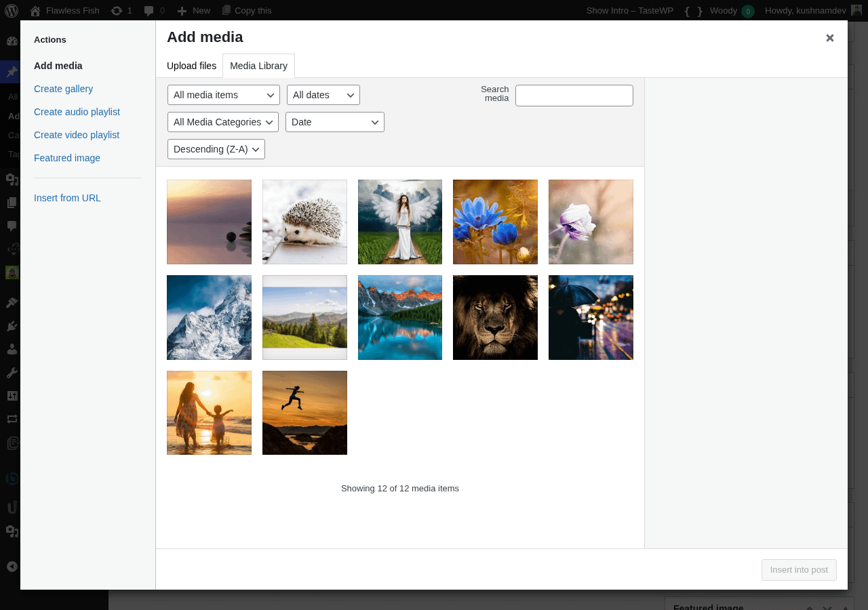Open the Media icon in the admin sidebar
The width and height of the screenshot is (868, 610).
[x=12, y=180]
